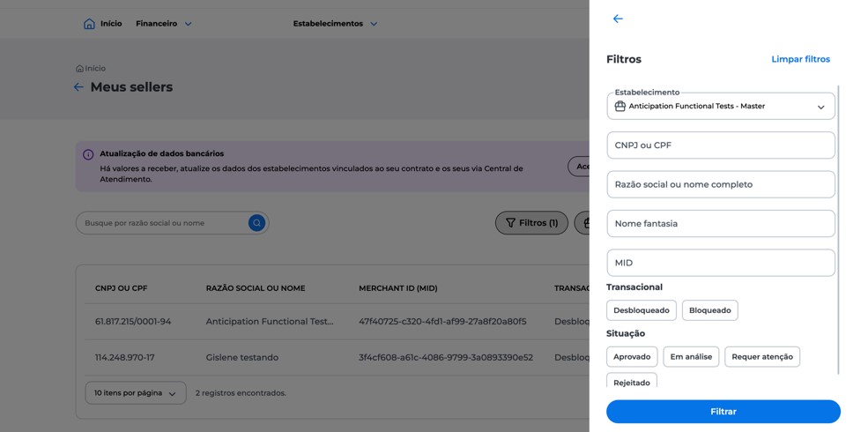
Task: Expand the Estabelecimentos menu
Action: pos(335,24)
